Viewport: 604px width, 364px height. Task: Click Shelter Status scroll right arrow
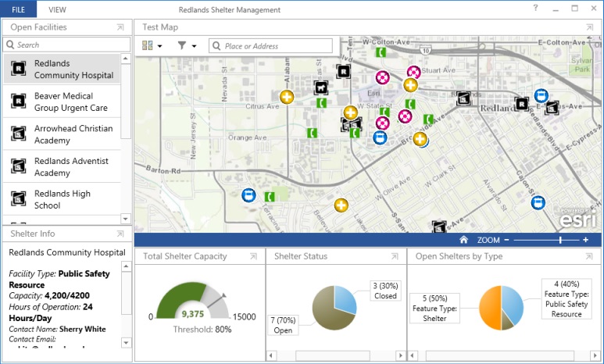(x=401, y=355)
